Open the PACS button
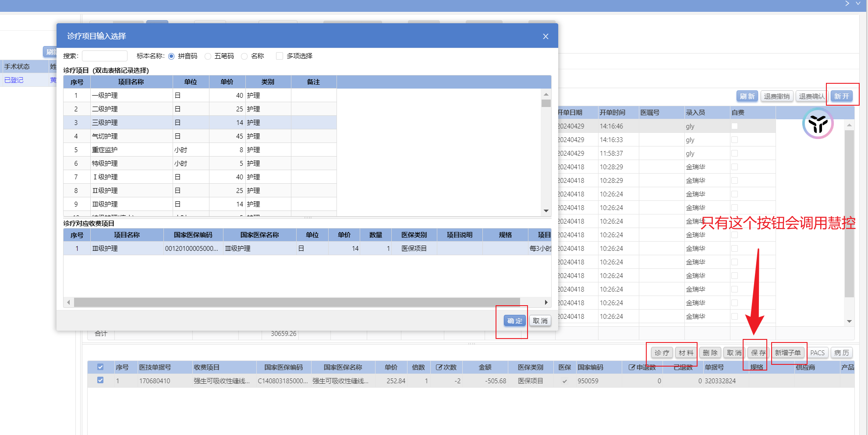This screenshot has width=868, height=435. click(817, 353)
